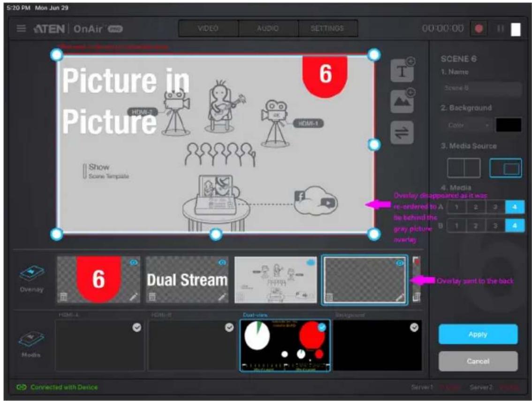
Task: Edit the selected empty overlay via pencil icon
Action: tap(400, 297)
